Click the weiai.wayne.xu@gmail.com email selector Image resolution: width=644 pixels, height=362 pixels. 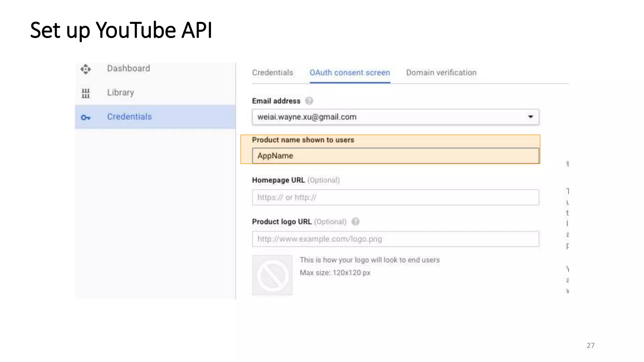pyautogui.click(x=396, y=117)
